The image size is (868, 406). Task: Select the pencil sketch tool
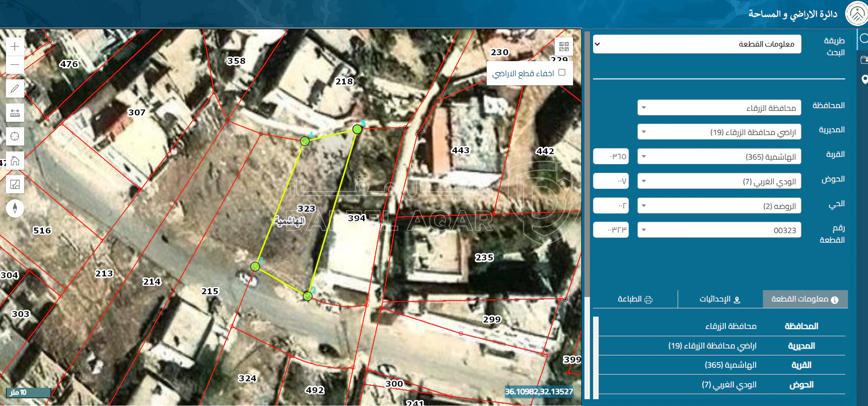click(15, 88)
